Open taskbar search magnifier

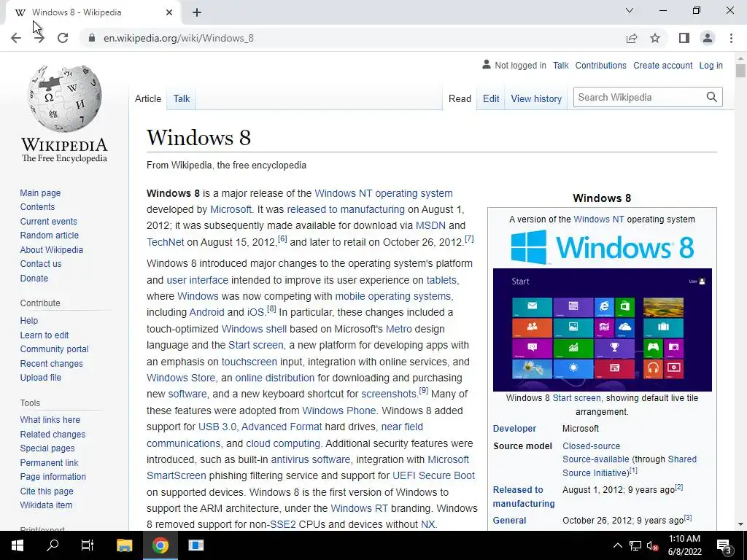tap(53, 545)
